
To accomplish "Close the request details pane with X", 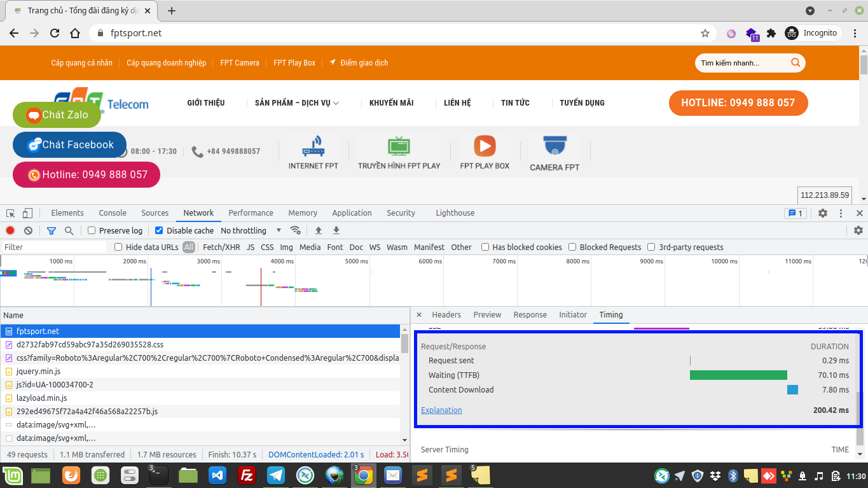I will pos(419,315).
